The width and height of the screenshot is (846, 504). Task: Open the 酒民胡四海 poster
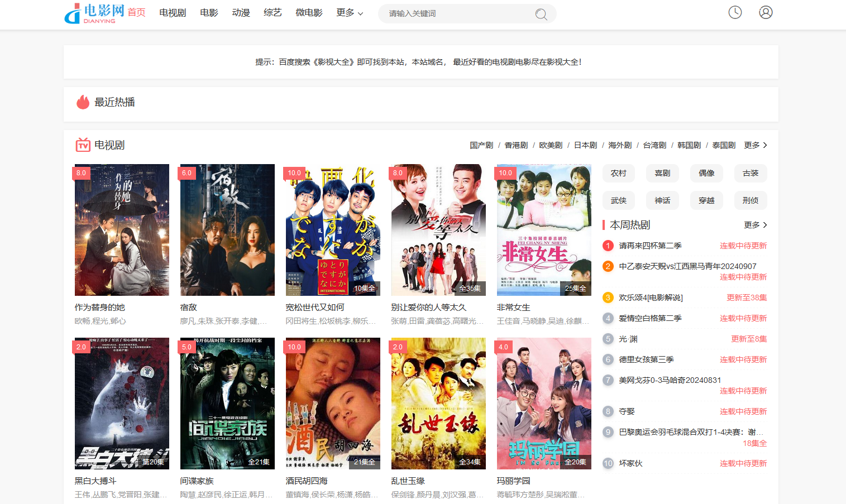click(333, 404)
